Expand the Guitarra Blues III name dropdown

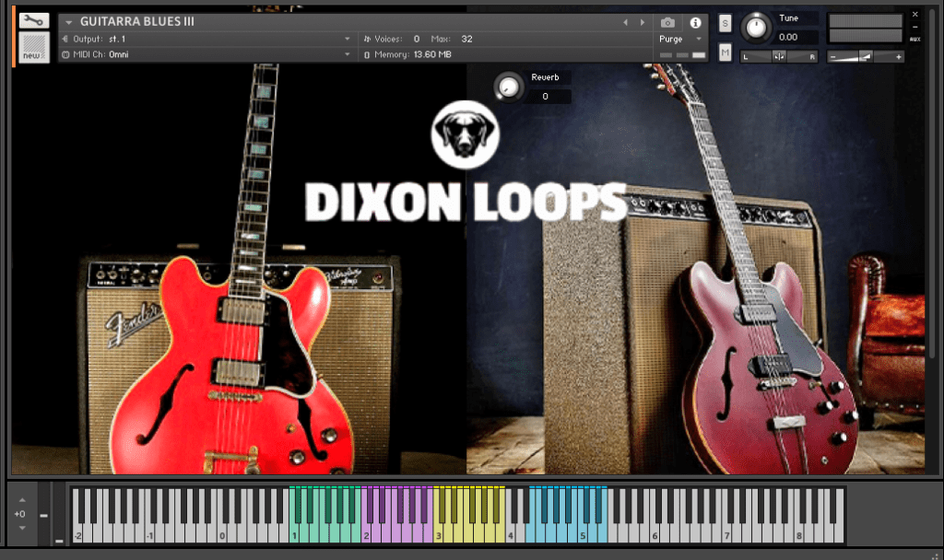point(68,22)
